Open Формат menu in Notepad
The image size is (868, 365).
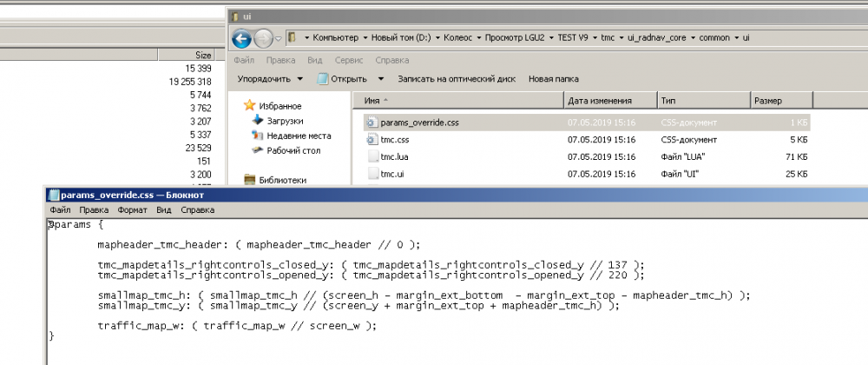(132, 210)
